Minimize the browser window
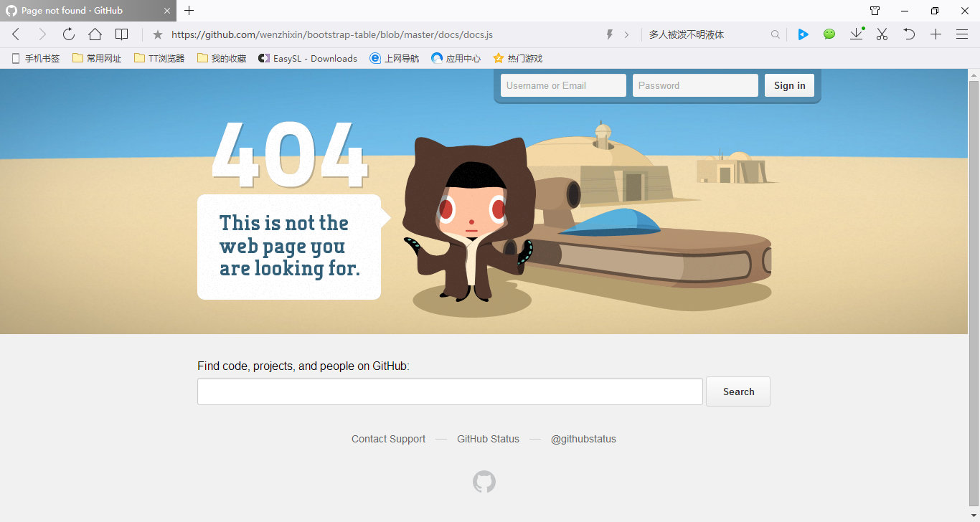 905,11
